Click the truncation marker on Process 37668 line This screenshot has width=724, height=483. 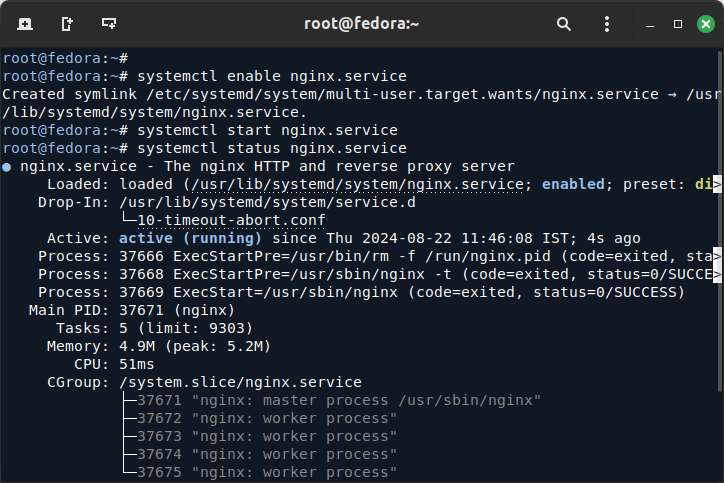(x=717, y=274)
